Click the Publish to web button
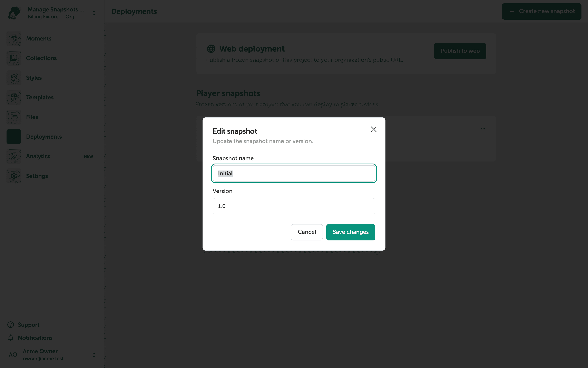 pos(460,51)
